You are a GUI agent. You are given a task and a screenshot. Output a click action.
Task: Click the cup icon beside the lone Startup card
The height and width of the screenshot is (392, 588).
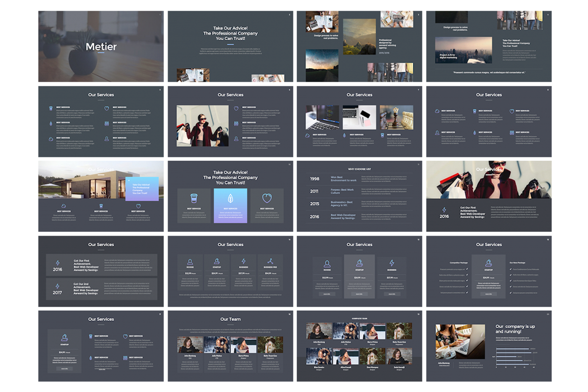click(x=91, y=337)
